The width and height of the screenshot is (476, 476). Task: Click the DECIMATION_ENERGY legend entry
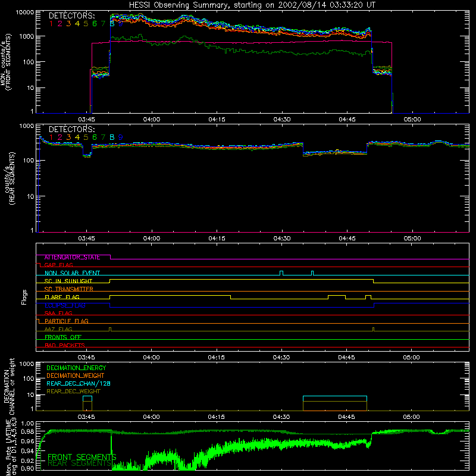(x=76, y=368)
